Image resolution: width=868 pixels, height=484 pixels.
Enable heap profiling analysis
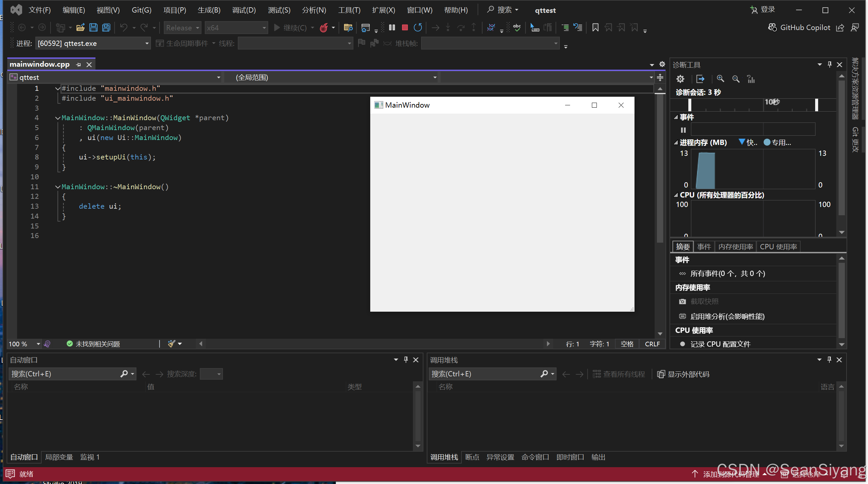[726, 316]
